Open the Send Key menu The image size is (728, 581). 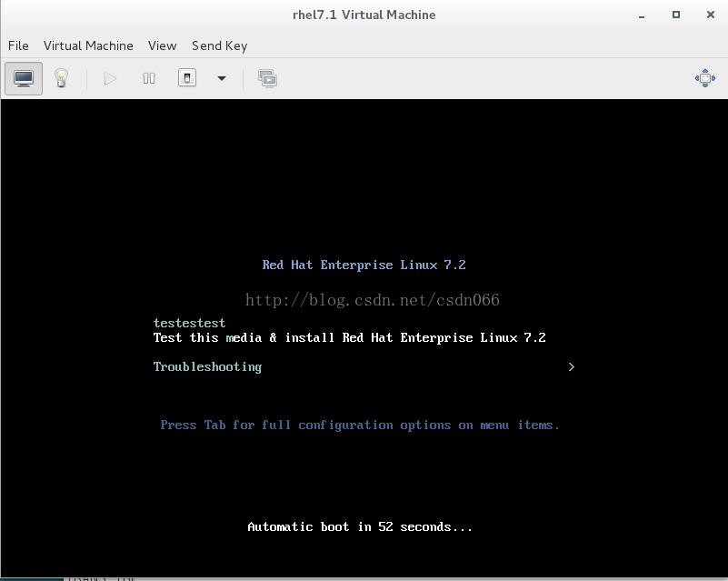[220, 45]
